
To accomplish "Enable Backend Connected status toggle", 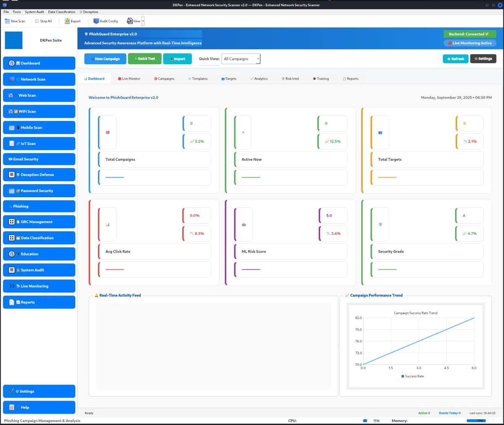I will (470, 34).
